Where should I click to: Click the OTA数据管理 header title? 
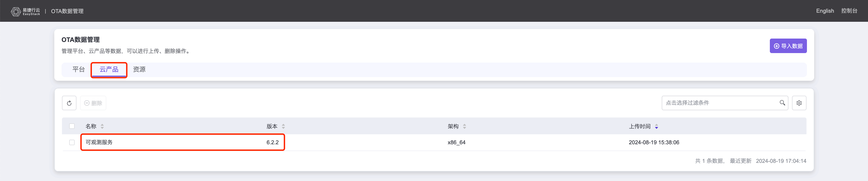point(67,11)
